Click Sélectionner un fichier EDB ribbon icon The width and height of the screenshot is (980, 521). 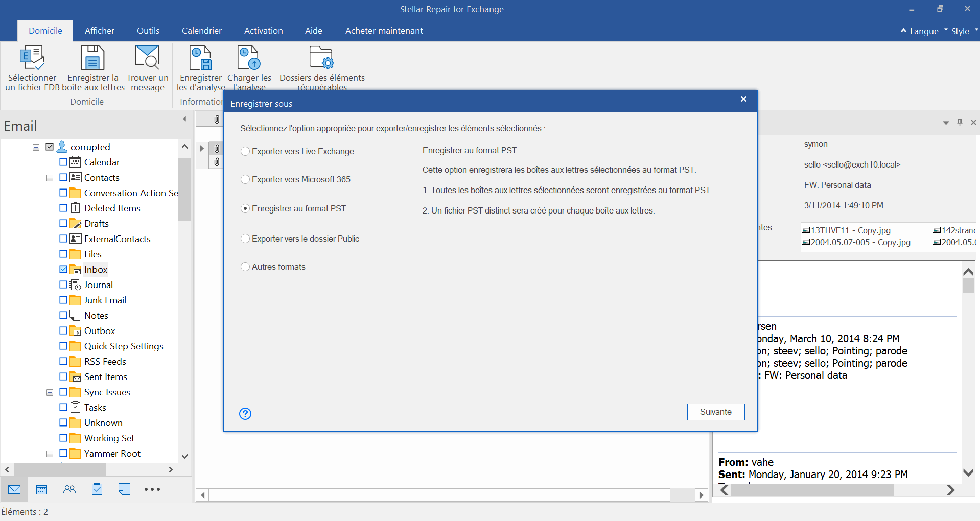point(32,57)
